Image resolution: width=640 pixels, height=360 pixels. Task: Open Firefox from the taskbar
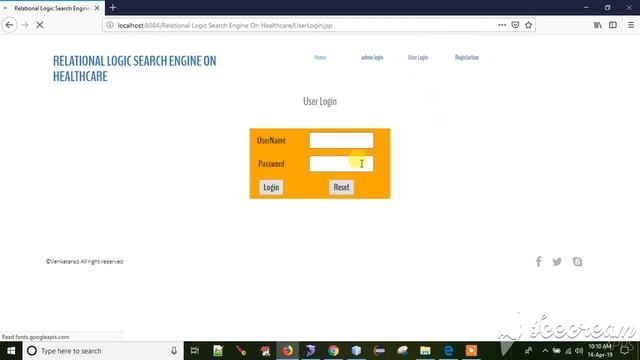point(287,351)
